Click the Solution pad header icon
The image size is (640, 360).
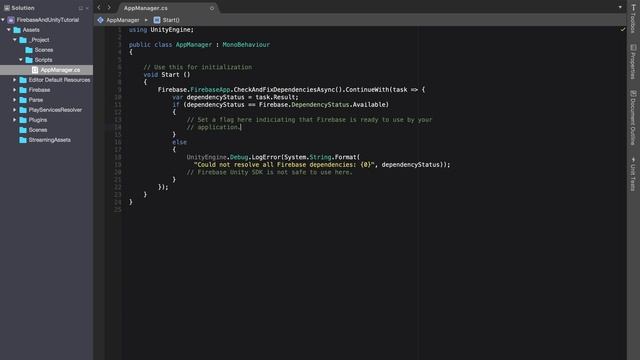coord(7,8)
